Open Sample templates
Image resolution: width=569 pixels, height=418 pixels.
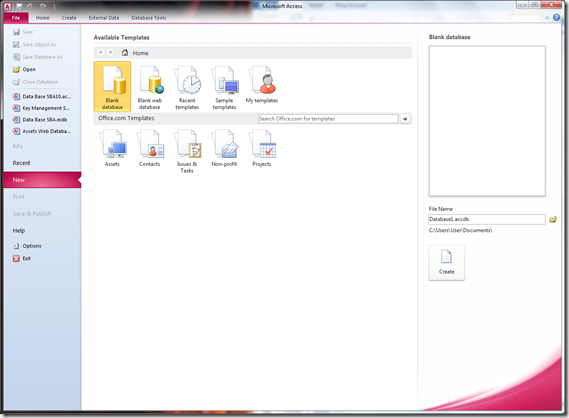(224, 87)
